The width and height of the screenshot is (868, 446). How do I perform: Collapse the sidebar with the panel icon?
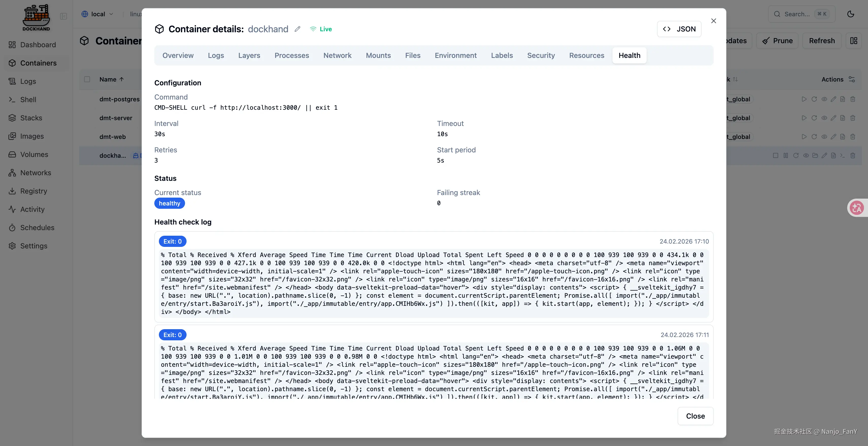[x=63, y=16]
